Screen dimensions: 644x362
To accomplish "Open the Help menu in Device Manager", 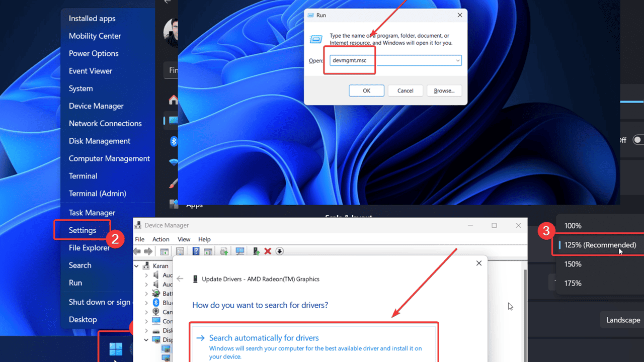I will (x=204, y=239).
